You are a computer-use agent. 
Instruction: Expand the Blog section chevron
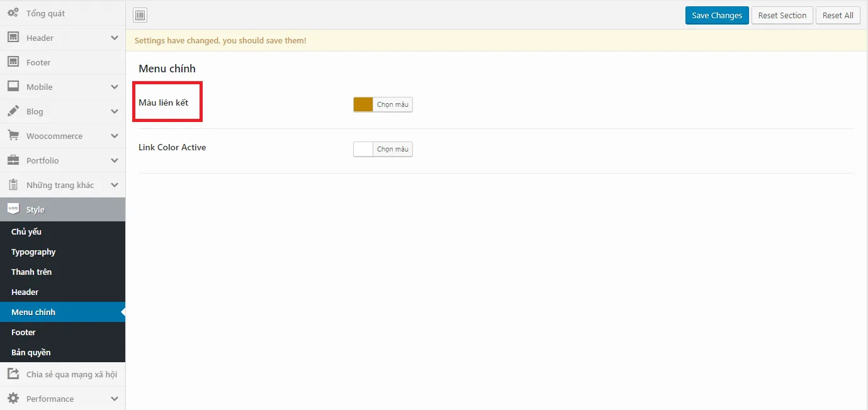coord(115,111)
